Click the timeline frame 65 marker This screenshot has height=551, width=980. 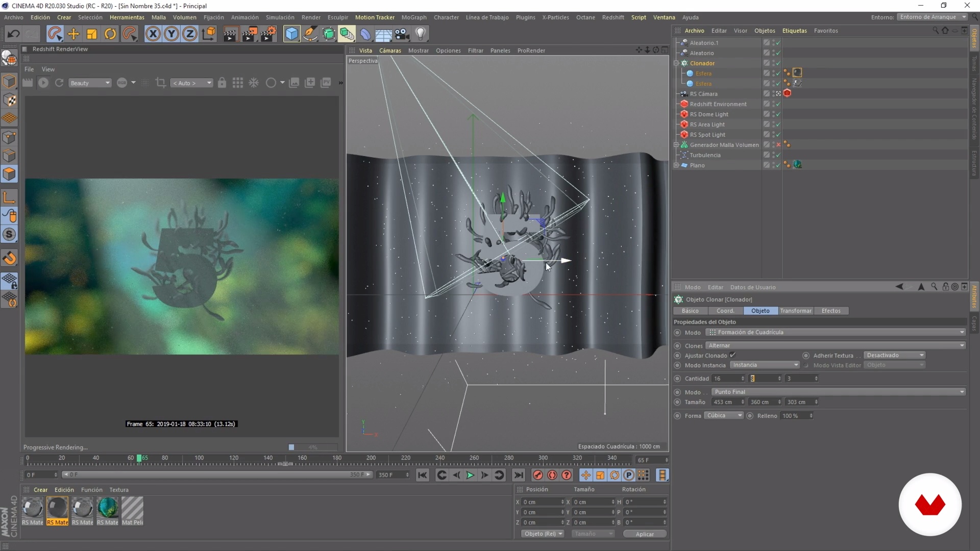139,458
